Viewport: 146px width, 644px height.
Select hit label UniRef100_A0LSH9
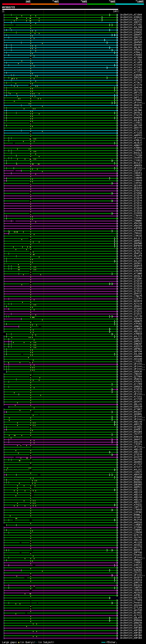coord(131,354)
